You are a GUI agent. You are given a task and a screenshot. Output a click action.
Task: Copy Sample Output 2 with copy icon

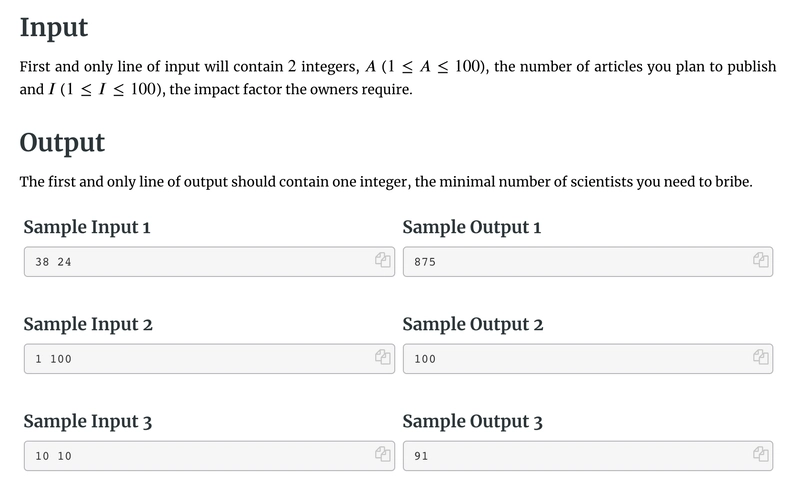pyautogui.click(x=761, y=357)
